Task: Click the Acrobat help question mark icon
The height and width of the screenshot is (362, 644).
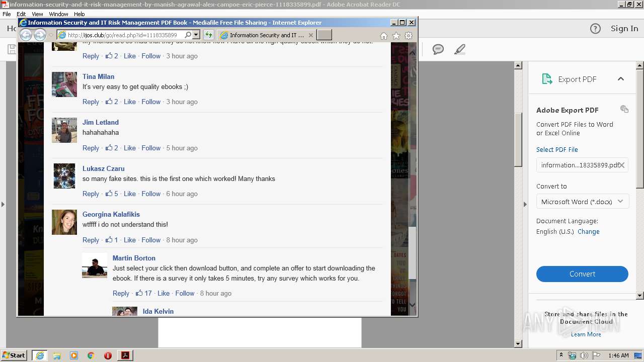Action: click(x=595, y=29)
